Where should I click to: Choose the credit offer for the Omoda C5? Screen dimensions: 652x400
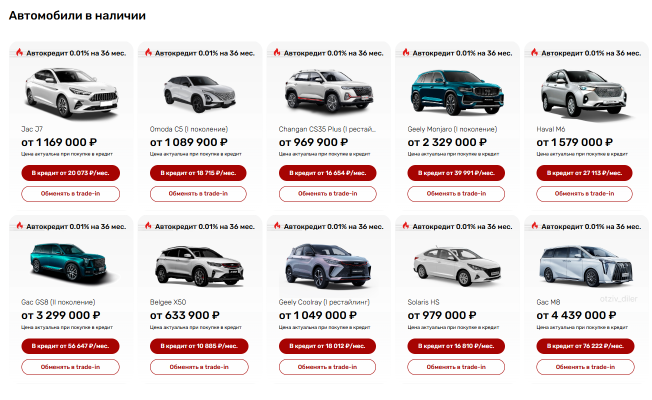click(x=198, y=173)
